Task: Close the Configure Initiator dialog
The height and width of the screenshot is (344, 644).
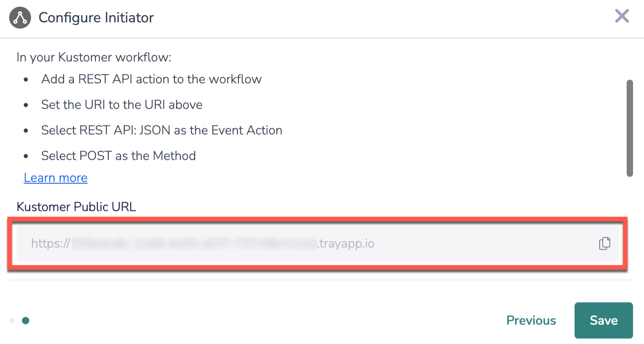Action: point(622,16)
